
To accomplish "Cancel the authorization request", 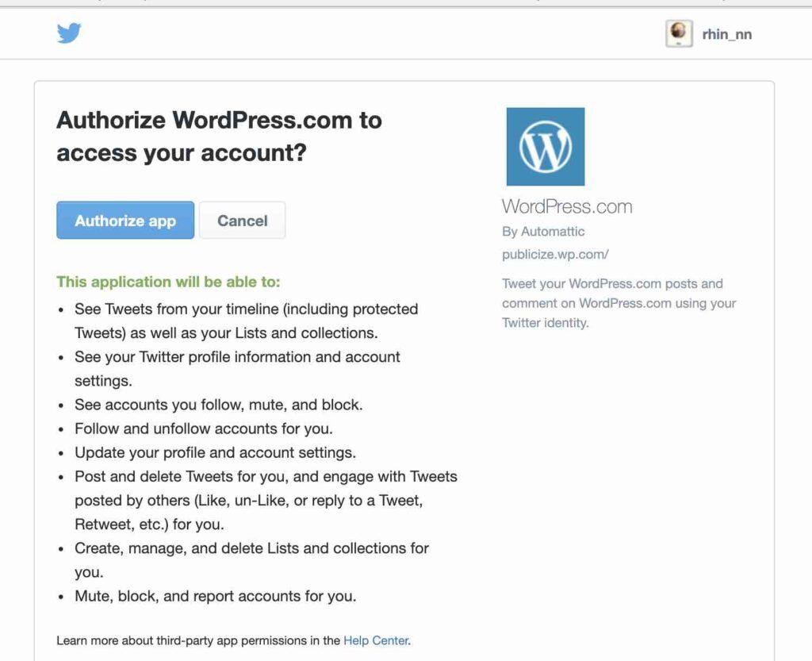I will 243,220.
